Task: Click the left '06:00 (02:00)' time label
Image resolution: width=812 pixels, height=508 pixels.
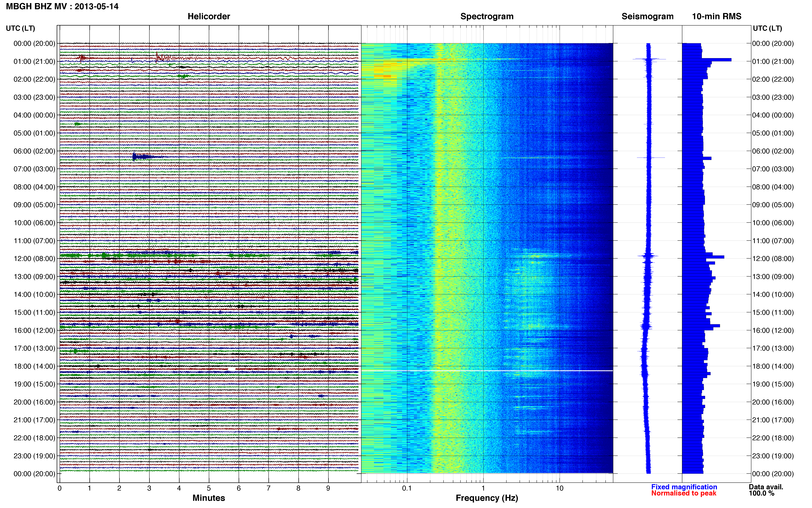Action: click(35, 151)
